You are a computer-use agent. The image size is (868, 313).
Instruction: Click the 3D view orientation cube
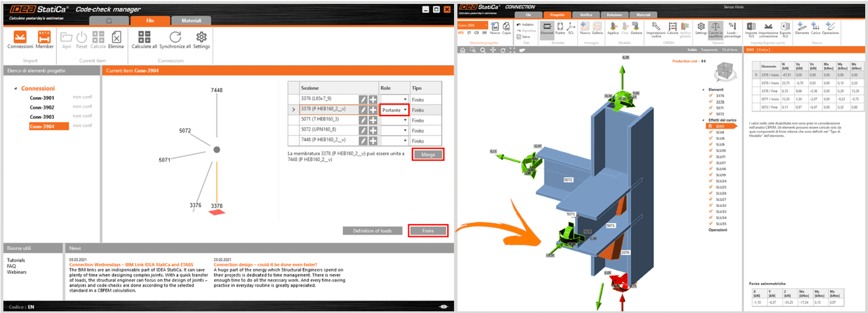pyautogui.click(x=724, y=72)
